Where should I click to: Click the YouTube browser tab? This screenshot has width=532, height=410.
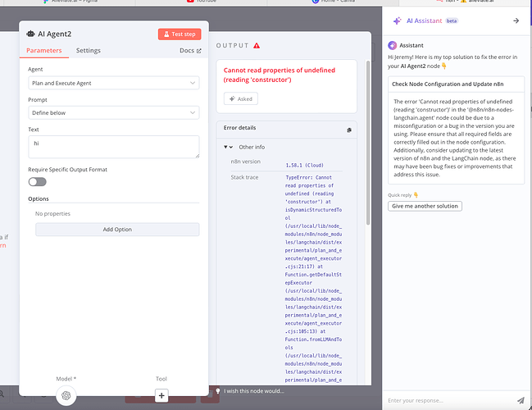click(202, 2)
